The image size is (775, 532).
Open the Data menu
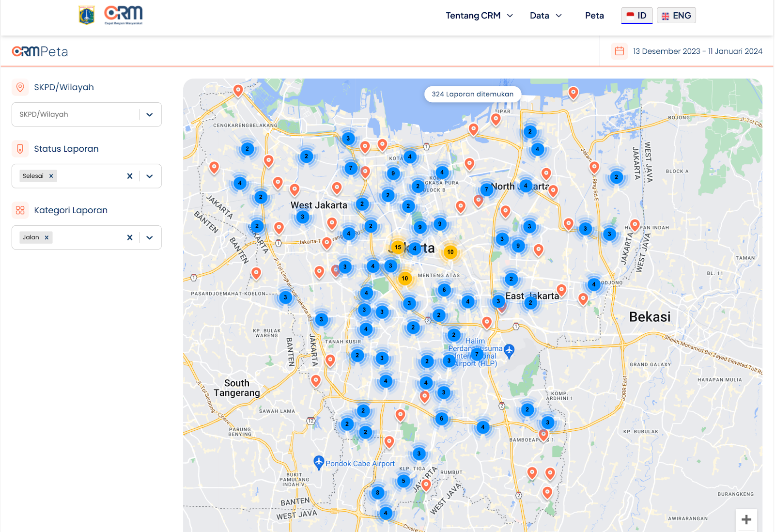pyautogui.click(x=545, y=16)
